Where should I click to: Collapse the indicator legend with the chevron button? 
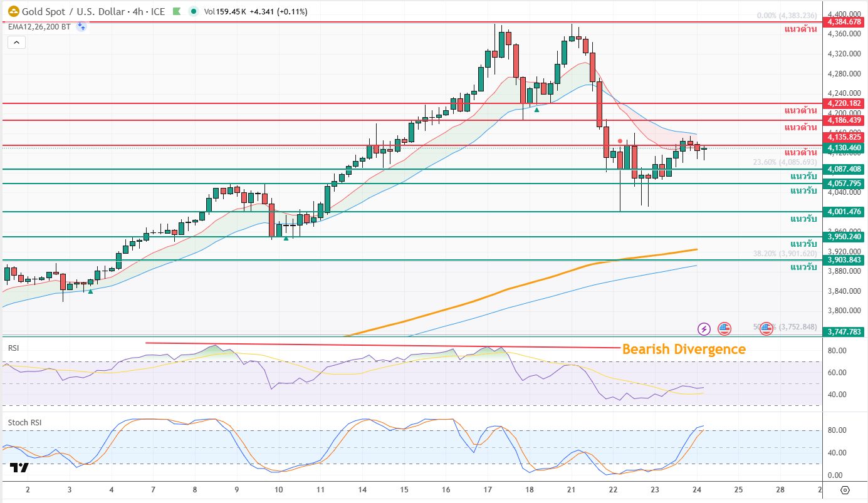[x=16, y=43]
